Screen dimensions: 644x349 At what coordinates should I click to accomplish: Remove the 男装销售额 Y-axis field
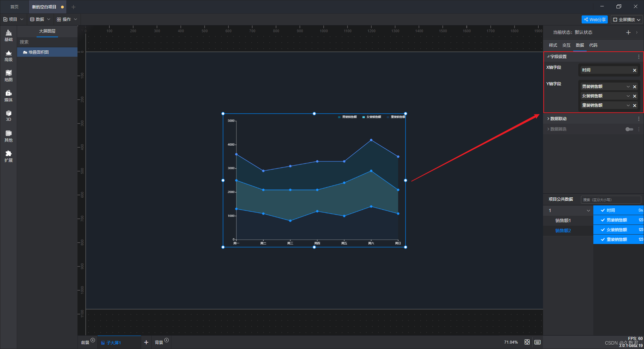tap(635, 87)
